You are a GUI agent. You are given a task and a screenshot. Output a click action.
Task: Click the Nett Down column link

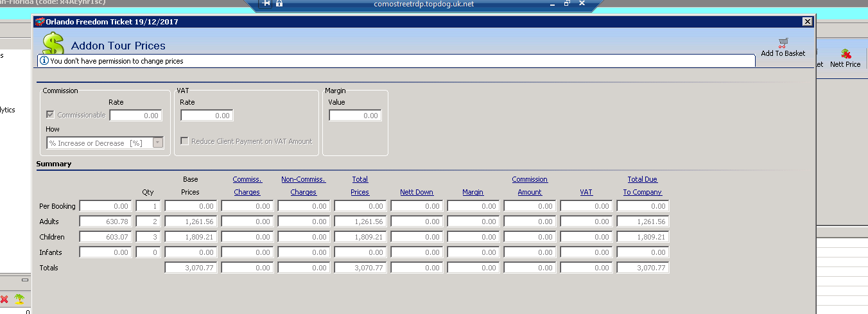416,192
